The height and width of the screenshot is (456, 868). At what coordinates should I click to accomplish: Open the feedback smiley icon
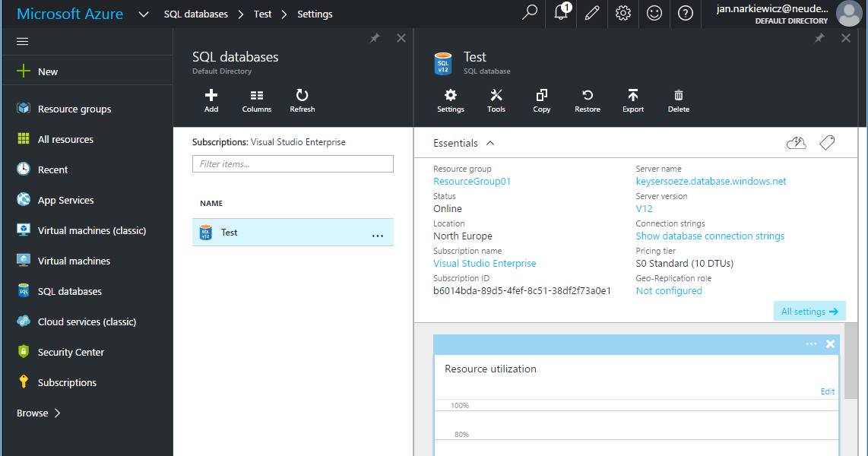point(654,14)
